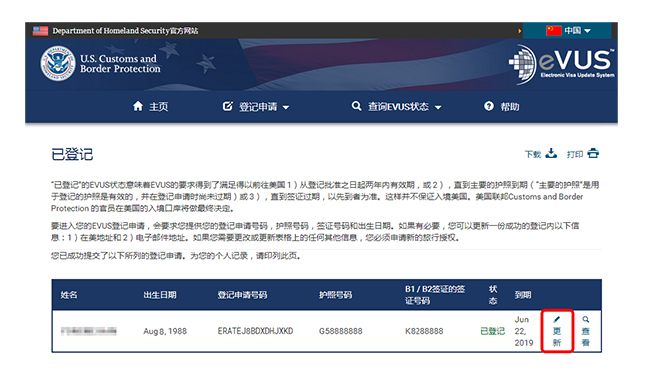The height and width of the screenshot is (379, 650).
Task: Click the 登记申请号码 column header
Action: pyautogui.click(x=243, y=295)
